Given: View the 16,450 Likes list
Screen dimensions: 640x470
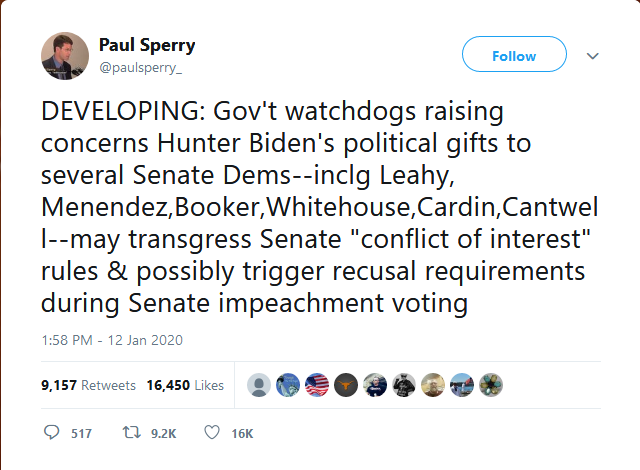Looking at the screenshot, I should (185, 385).
